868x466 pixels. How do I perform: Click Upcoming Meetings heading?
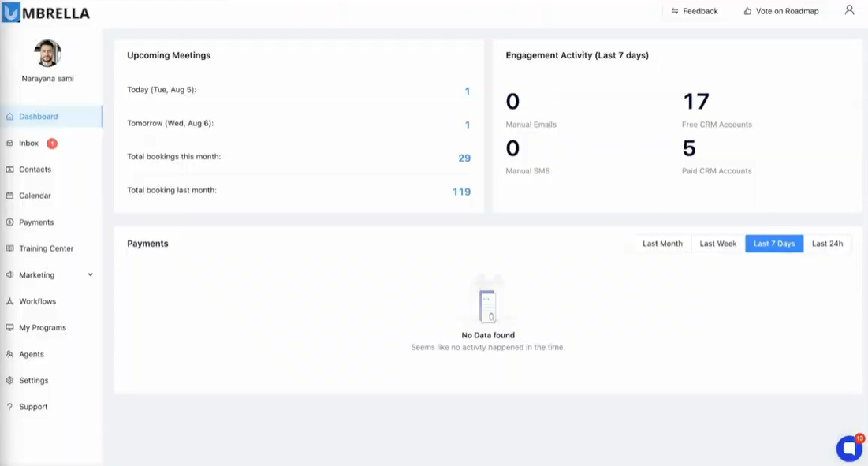tap(169, 55)
